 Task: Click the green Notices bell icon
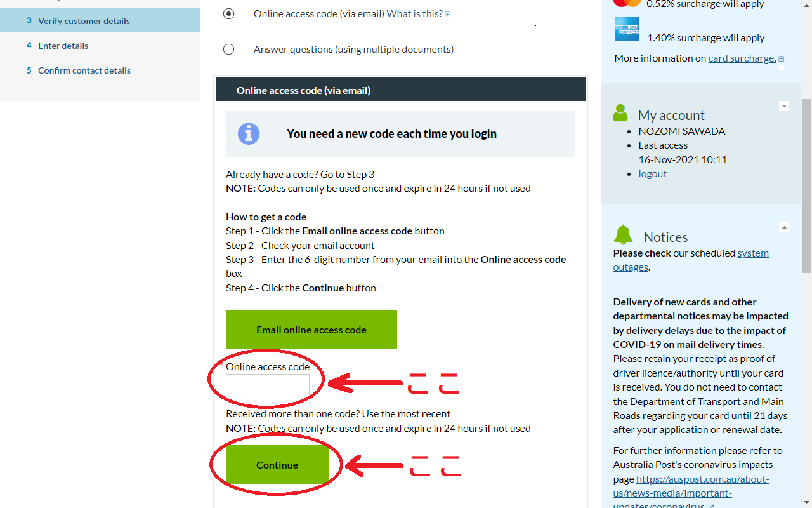pos(623,235)
